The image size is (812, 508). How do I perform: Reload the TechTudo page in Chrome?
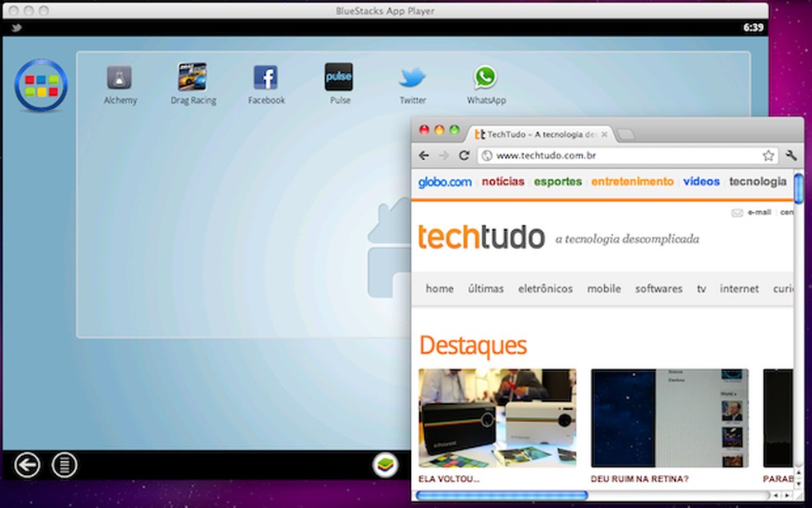465,155
